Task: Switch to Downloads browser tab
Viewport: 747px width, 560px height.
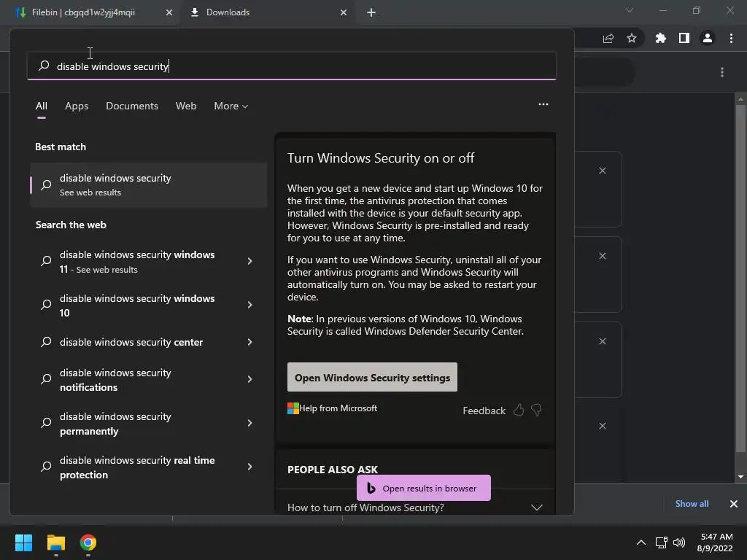Action: (x=228, y=12)
